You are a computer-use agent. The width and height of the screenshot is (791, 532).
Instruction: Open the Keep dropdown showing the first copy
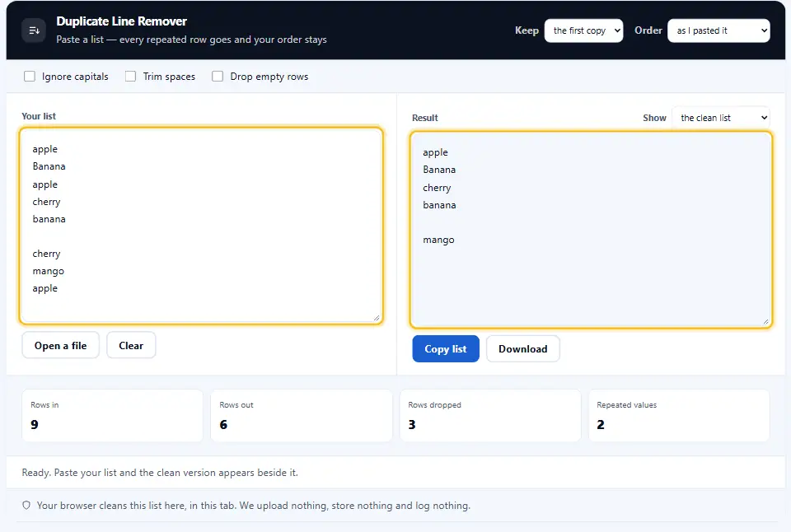[583, 30]
